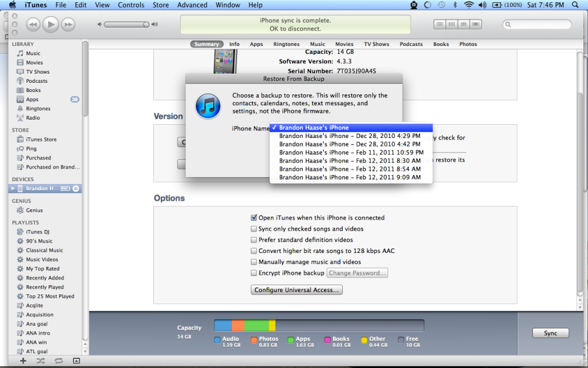
Task: Open Genius in the sidebar
Action: (34, 210)
